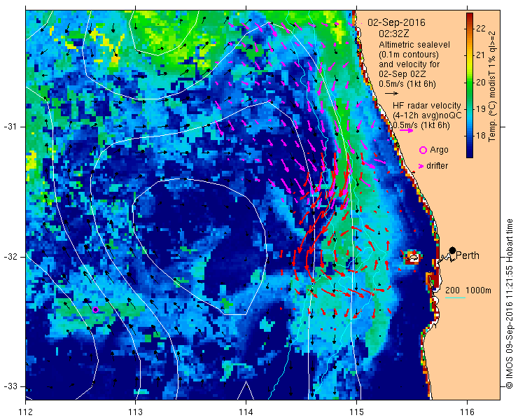Click the 22 label on temperature scale
Image resolution: width=518 pixels, height=420 pixels.
pos(481,29)
